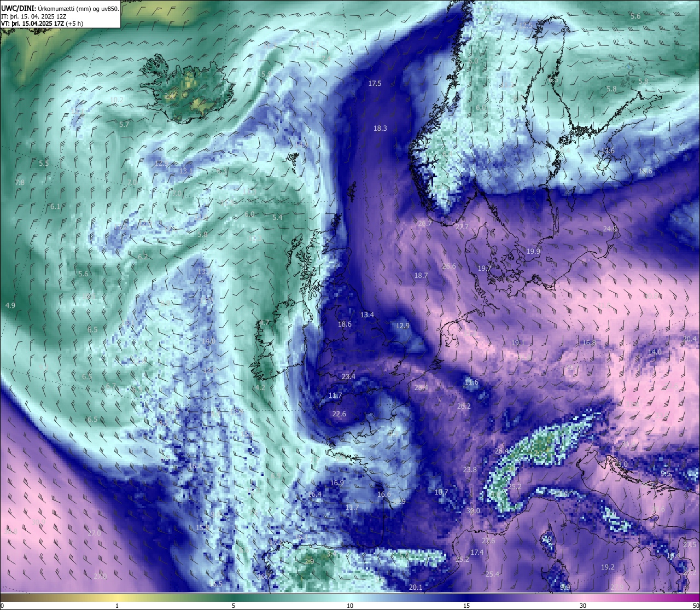Click the 5.7 value south of Iceland

tap(124, 124)
